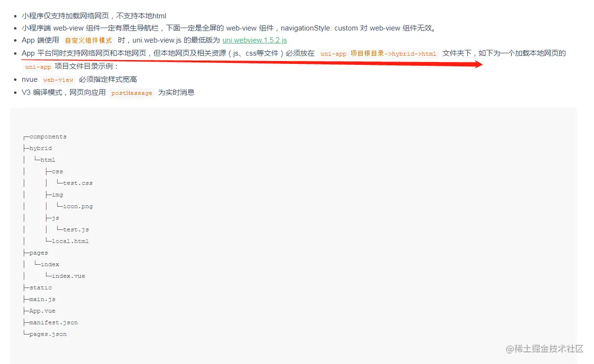594x364 pixels.
Task: Click the 自定义组件模式 code label
Action: (x=89, y=41)
